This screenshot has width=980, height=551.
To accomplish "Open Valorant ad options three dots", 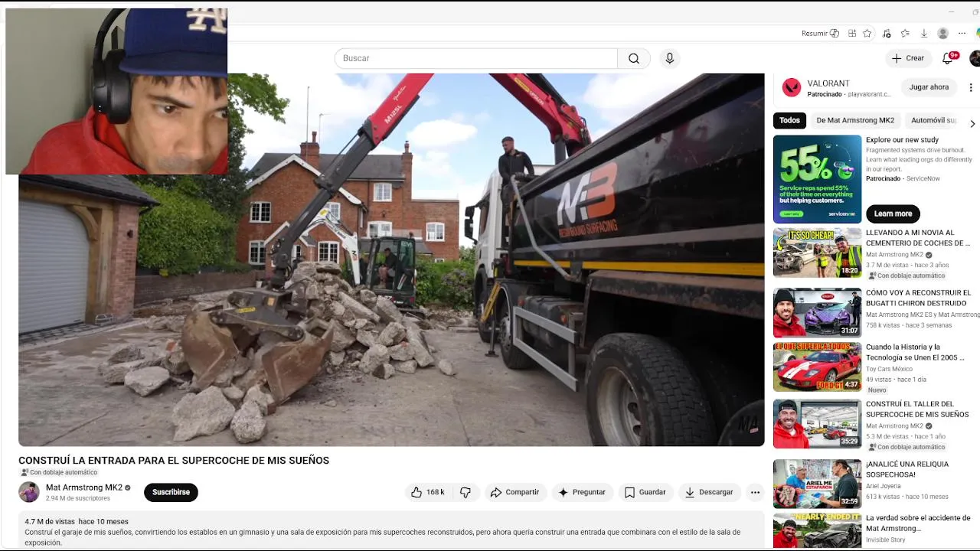I will pyautogui.click(x=971, y=87).
